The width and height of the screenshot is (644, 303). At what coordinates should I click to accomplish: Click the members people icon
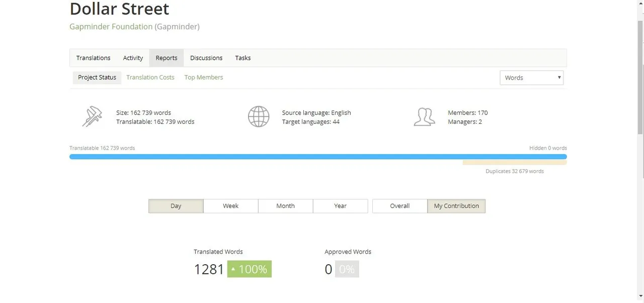(424, 117)
